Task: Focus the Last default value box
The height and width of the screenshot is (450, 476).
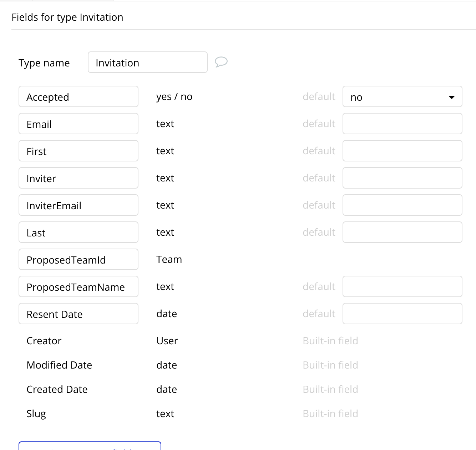Action: coord(402,232)
